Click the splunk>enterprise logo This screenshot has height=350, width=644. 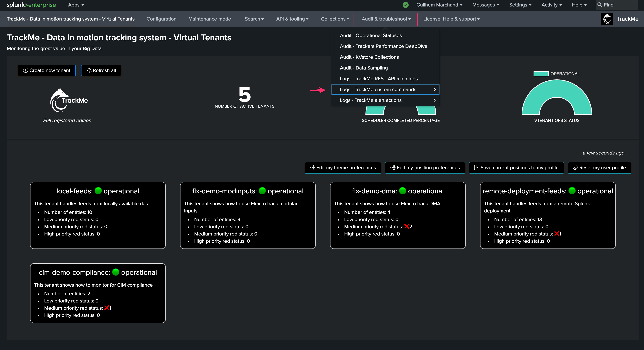coord(32,5)
